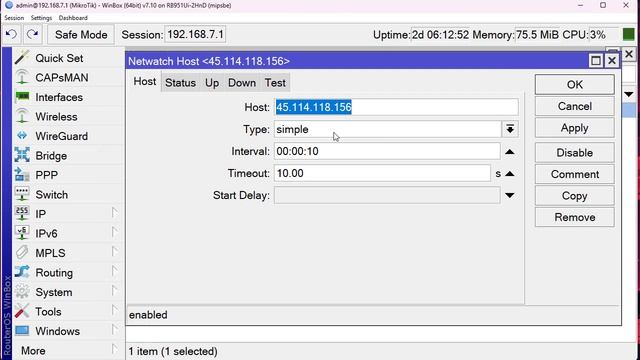Open Quick Set wand icon
Image resolution: width=640 pixels, height=360 pixels.
22,58
